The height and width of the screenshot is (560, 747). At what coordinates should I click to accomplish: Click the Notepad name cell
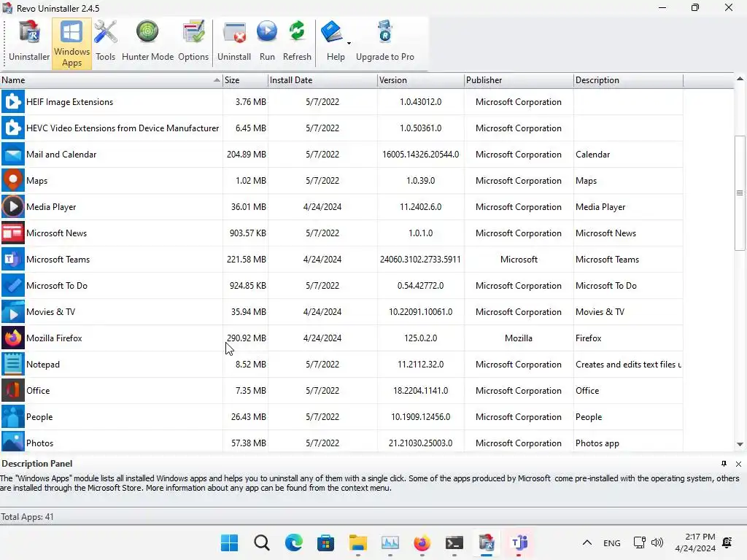(x=43, y=365)
